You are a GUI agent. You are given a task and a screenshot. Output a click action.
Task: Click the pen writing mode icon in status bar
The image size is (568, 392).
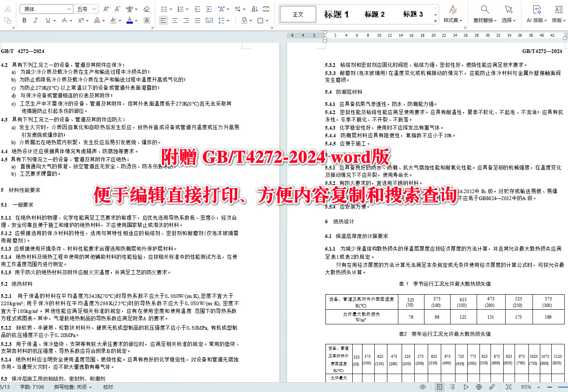(492, 387)
